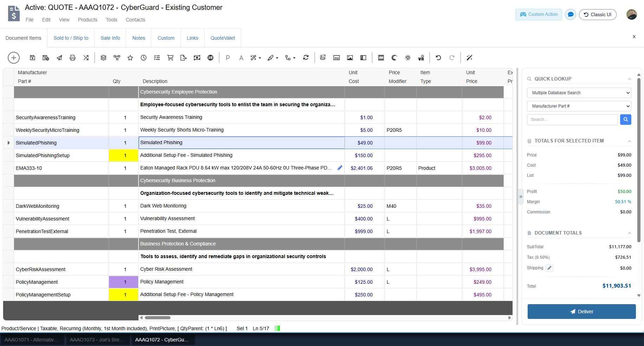
Task: Click the clock history toolbar icon
Action: pyautogui.click(x=143, y=58)
